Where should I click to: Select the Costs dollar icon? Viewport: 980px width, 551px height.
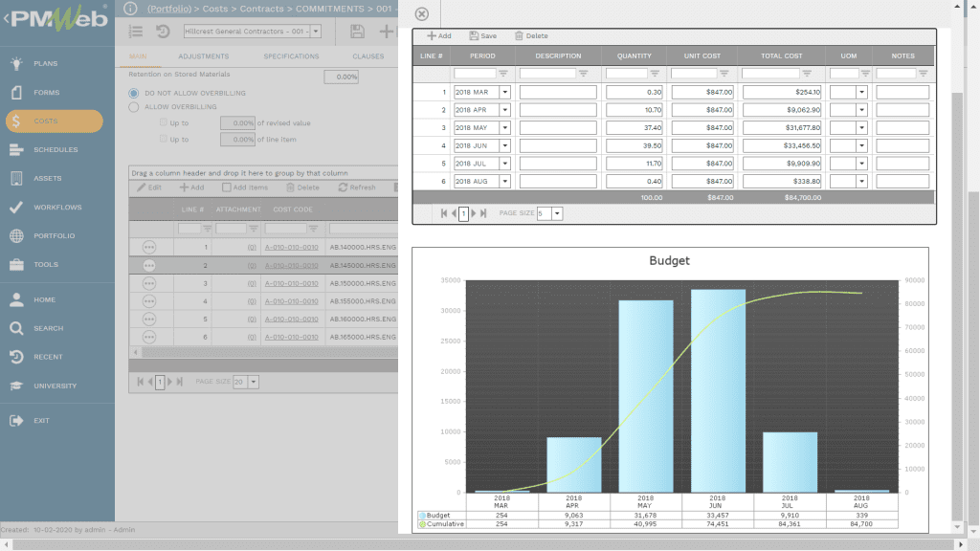[x=16, y=121]
